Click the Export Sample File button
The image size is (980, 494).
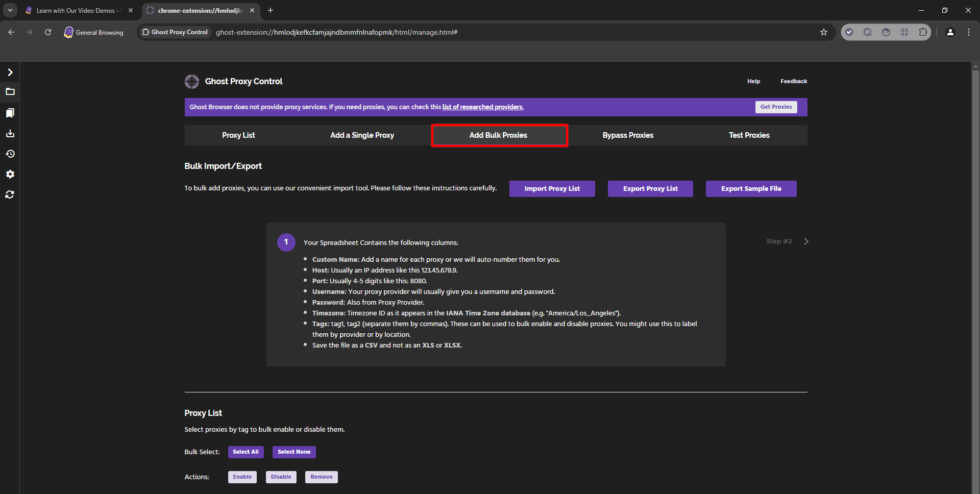(x=751, y=189)
